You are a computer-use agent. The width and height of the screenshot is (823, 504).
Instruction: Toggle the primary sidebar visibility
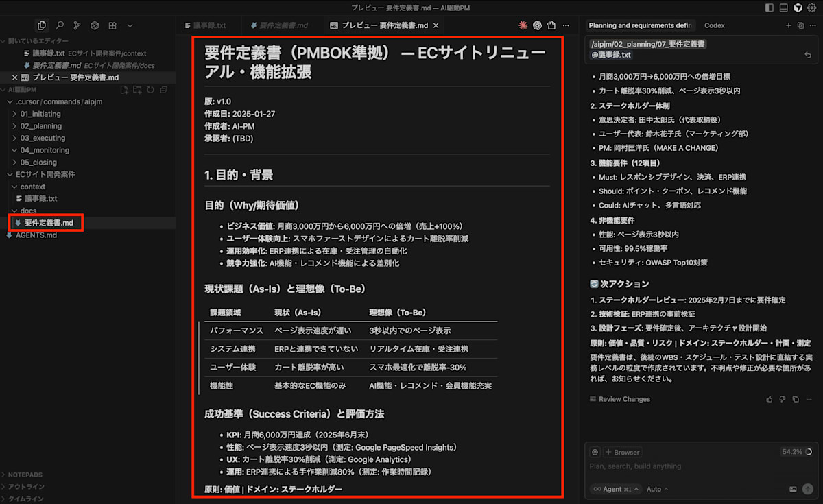coord(770,8)
